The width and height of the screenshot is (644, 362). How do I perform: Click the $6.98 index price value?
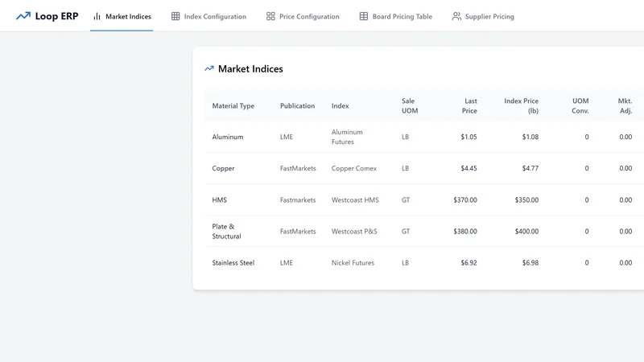point(530,263)
